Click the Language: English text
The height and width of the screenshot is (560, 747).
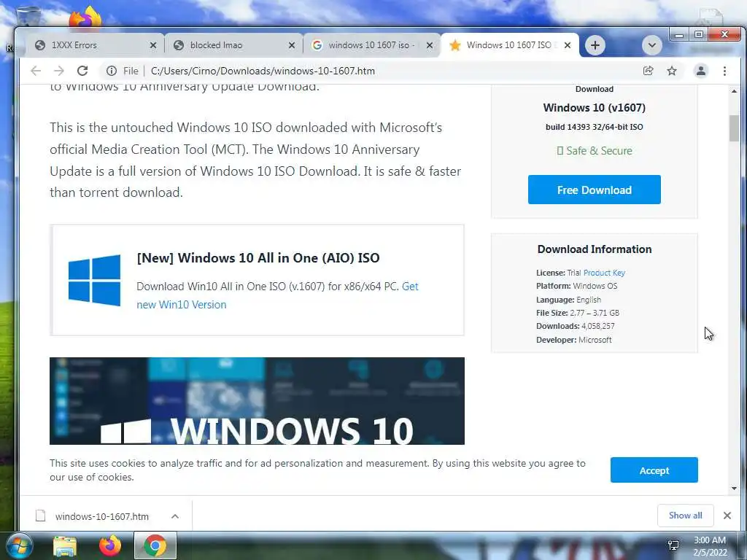pyautogui.click(x=568, y=300)
